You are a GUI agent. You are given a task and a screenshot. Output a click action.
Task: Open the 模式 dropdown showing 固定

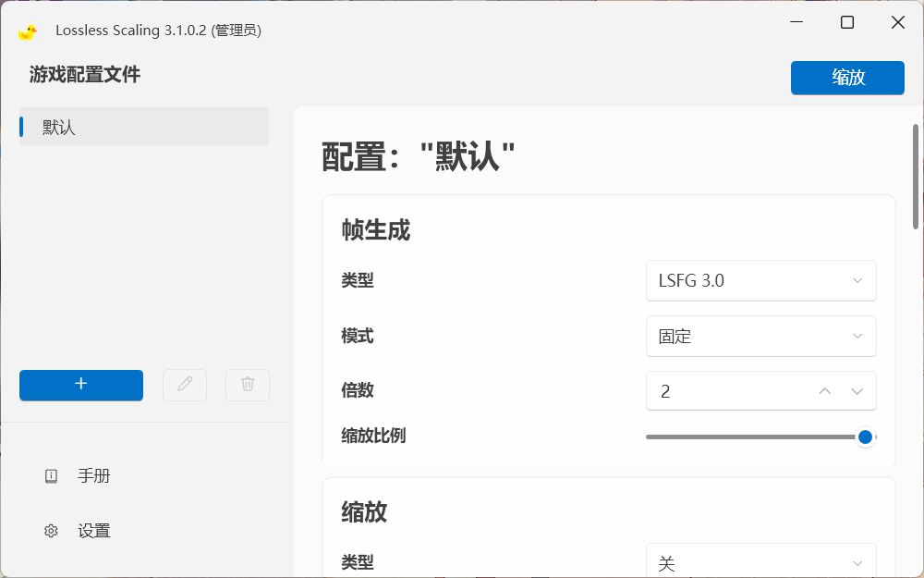760,337
